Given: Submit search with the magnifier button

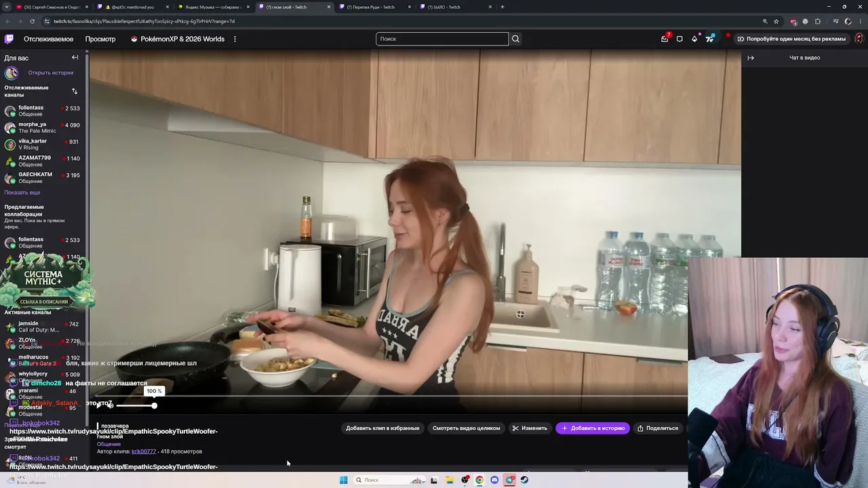Looking at the screenshot, I should [516, 39].
